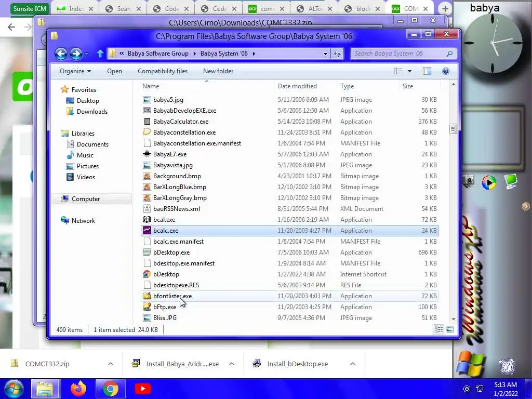This screenshot has height=399, width=532.
Task: Open COMCT332.zip download options chevron
Action: [x=111, y=364]
